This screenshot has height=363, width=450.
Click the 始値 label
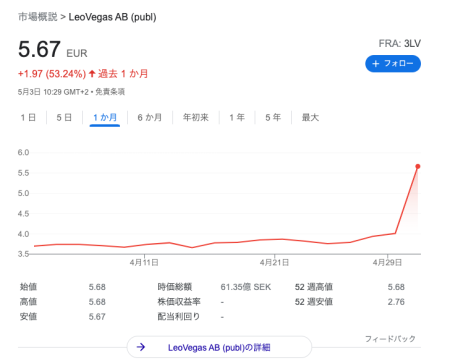[x=28, y=287]
